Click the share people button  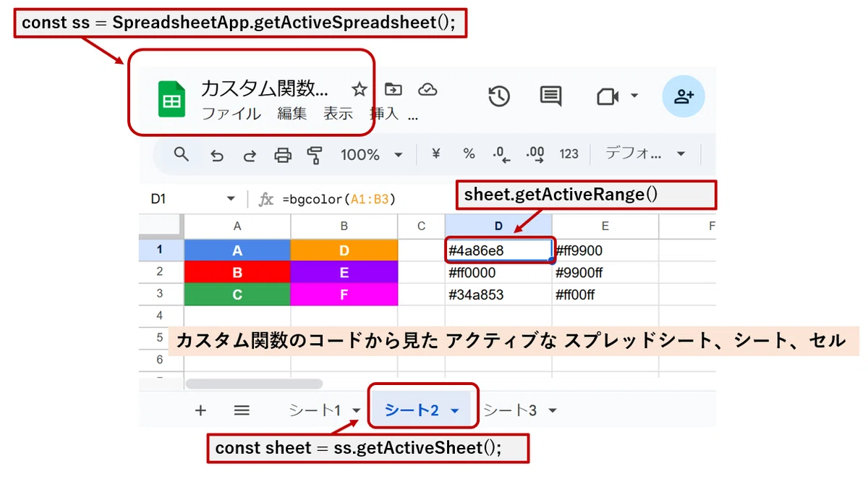[684, 96]
